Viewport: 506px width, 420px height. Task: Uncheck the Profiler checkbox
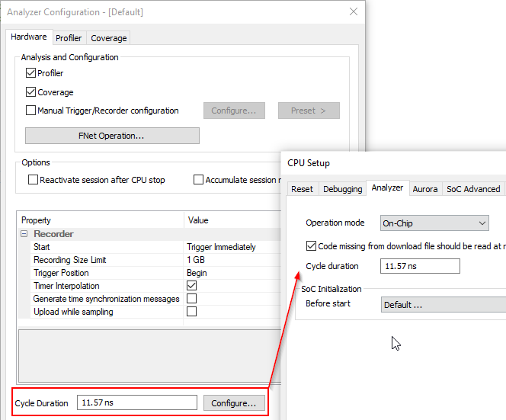click(31, 73)
